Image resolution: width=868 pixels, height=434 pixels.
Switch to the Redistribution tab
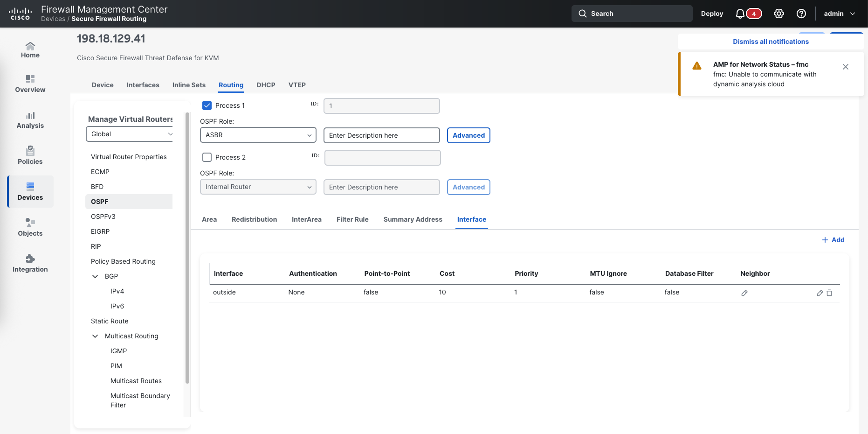[254, 219]
